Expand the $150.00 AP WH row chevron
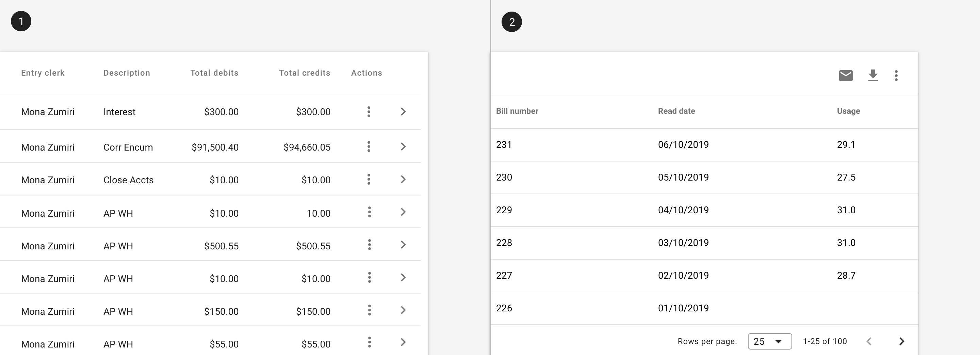The image size is (980, 355). (403, 310)
